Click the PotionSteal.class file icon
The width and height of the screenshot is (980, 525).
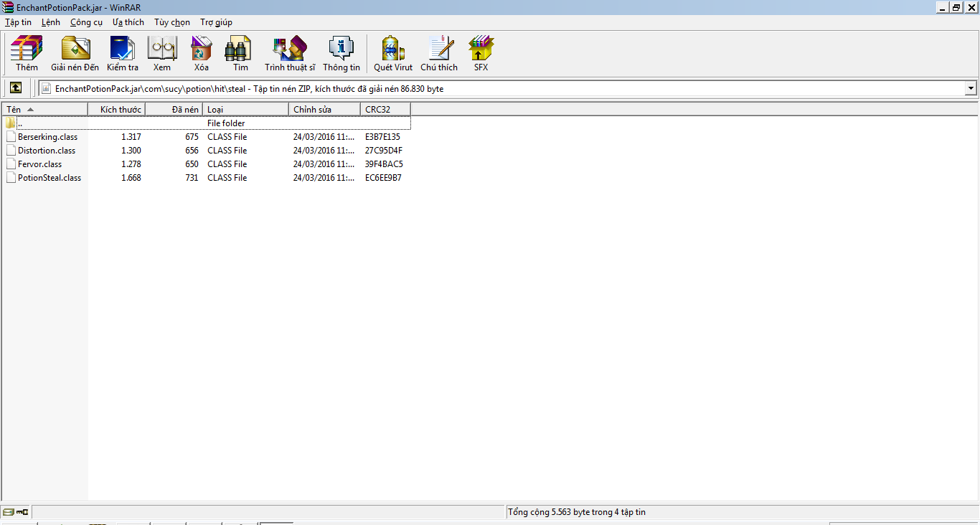[11, 177]
